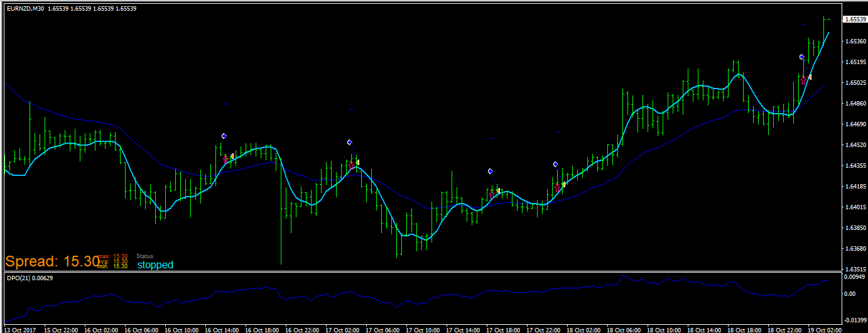Image resolution: width=868 pixels, height=333 pixels.
Task: Click the highlighted current price 1.65539 on axis
Action: [855, 19]
